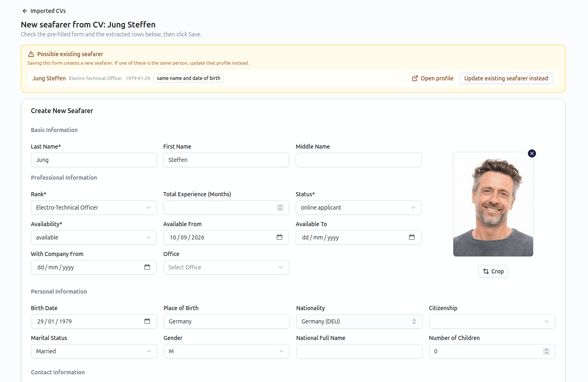Expand the Rank dropdown

coord(94,208)
